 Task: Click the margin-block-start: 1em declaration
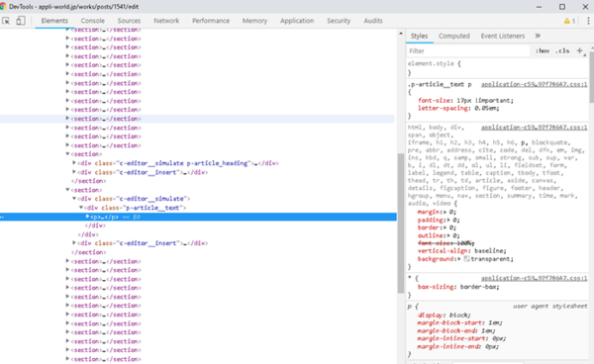coord(460,322)
